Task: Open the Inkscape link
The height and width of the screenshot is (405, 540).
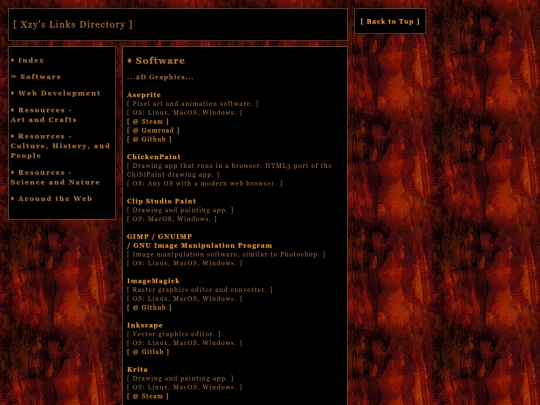Action: point(145,325)
